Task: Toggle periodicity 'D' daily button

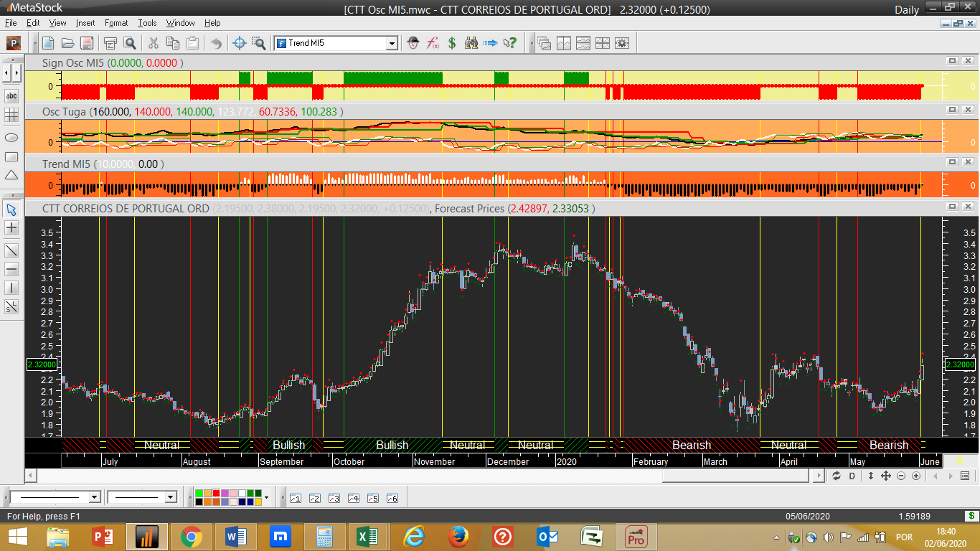Action: tap(852, 476)
